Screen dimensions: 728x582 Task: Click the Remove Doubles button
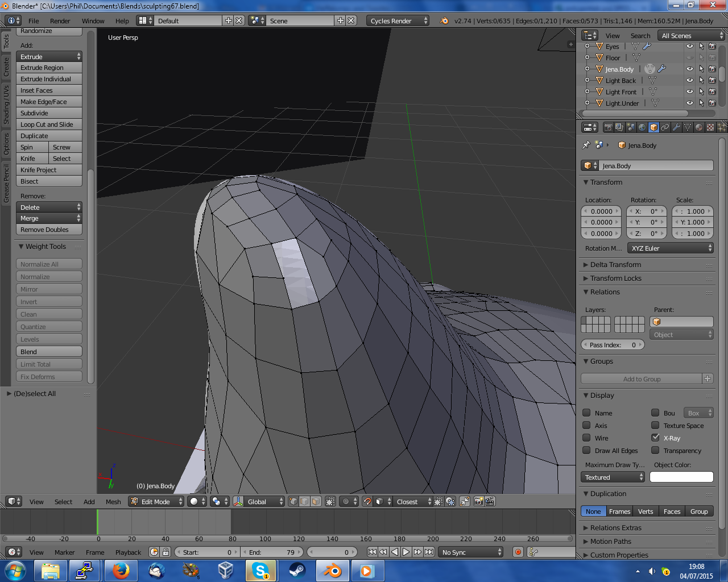49,230
